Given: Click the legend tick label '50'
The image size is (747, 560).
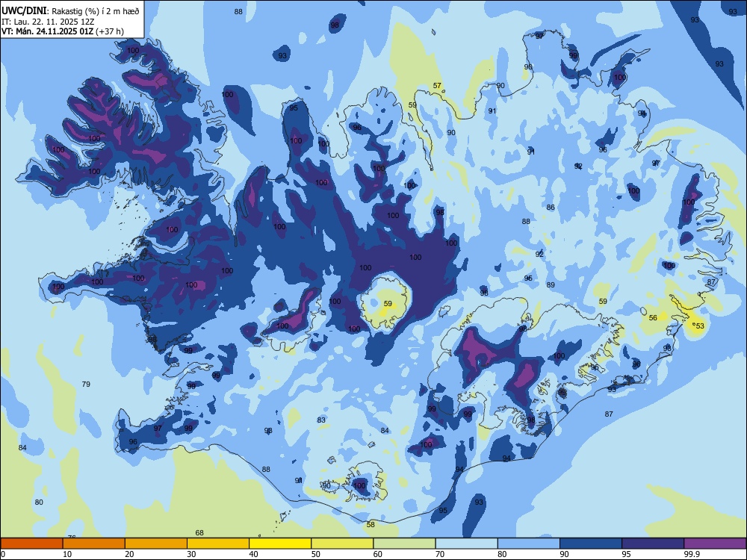Looking at the screenshot, I should [316, 554].
